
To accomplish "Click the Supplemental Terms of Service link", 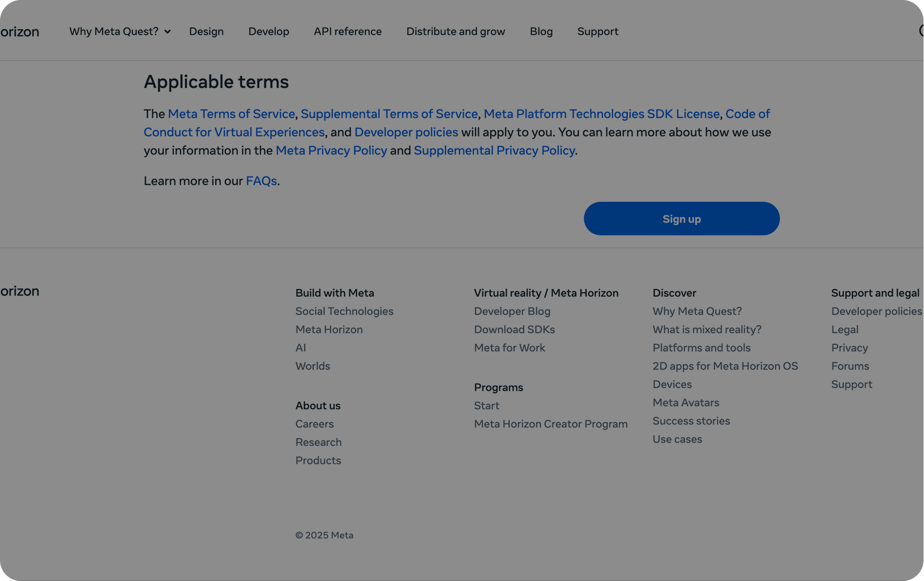I will point(389,114).
